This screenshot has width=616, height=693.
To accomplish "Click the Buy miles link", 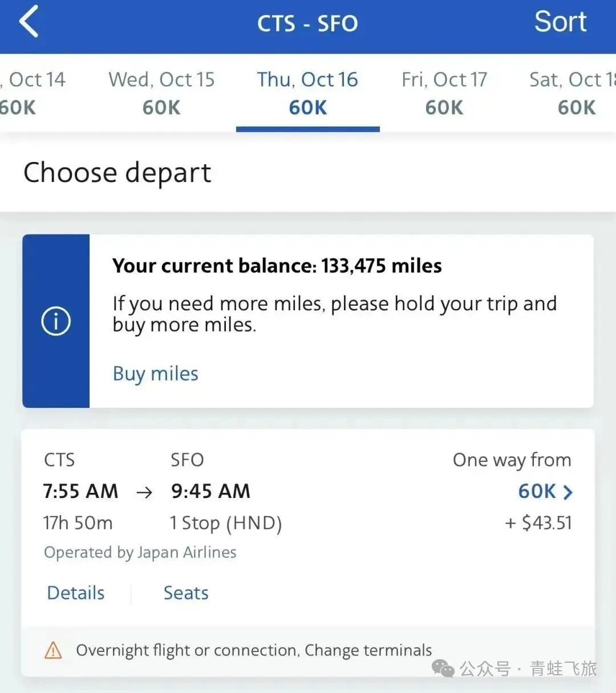I will click(x=155, y=374).
